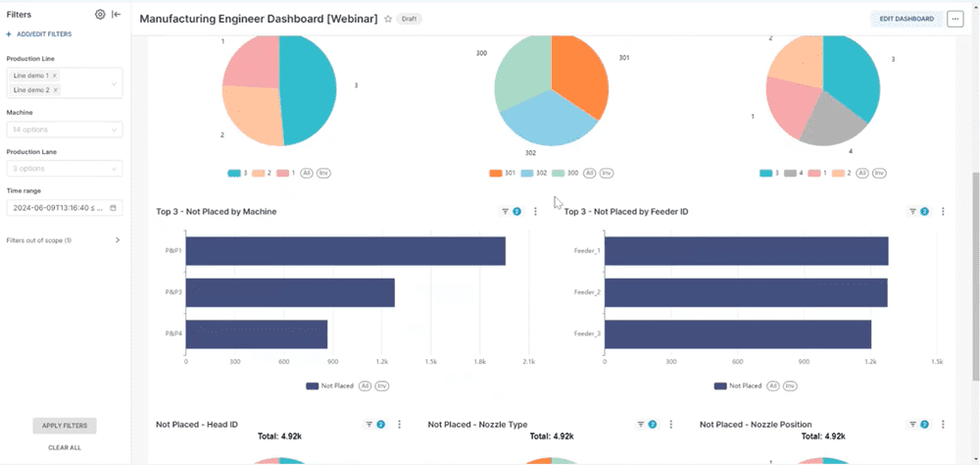Toggle legend item 4 in right pie chart
This screenshot has height=465, width=980.
point(793,174)
